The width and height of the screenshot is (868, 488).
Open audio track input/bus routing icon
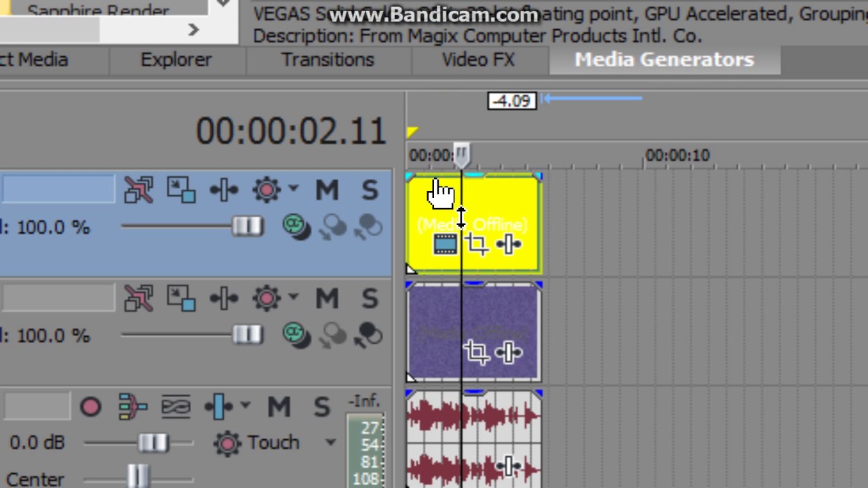coord(133,407)
